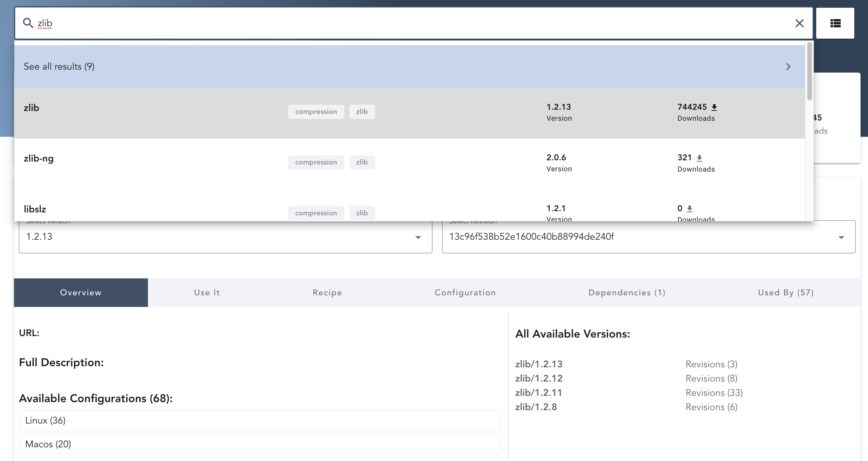Switch to the Use It tab
Viewport: 868px width, 461px height.
click(207, 292)
